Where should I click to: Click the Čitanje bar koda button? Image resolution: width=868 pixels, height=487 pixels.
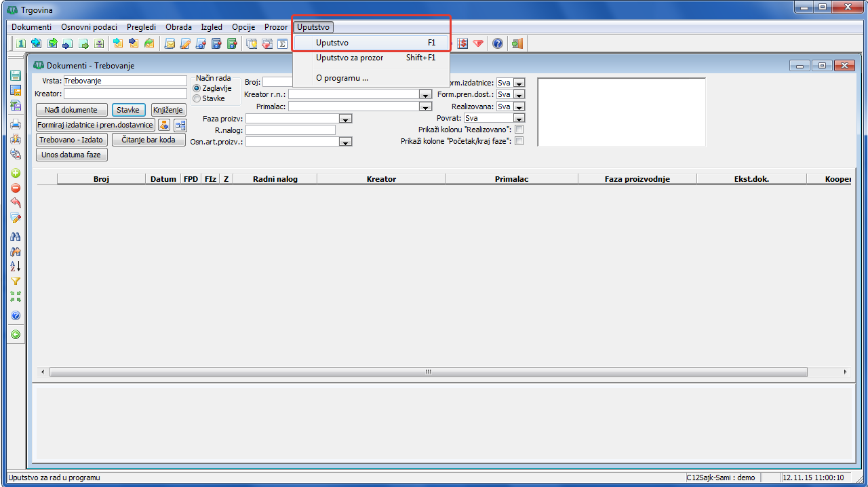pyautogui.click(x=149, y=140)
